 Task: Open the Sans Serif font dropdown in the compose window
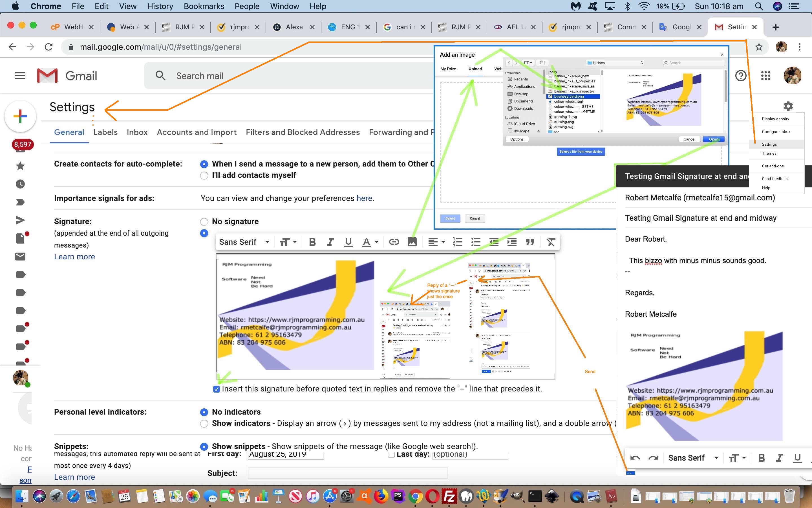(x=693, y=458)
